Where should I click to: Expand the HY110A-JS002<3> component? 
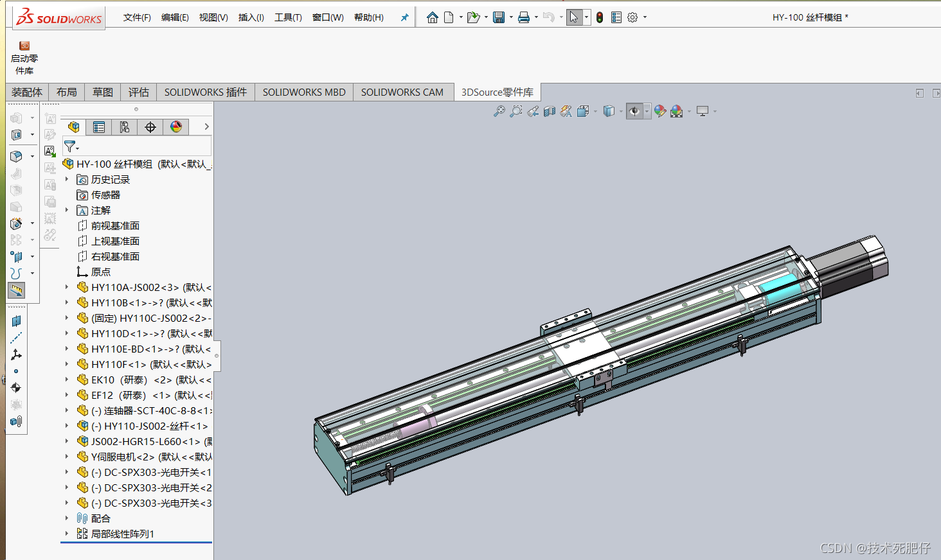pos(67,287)
